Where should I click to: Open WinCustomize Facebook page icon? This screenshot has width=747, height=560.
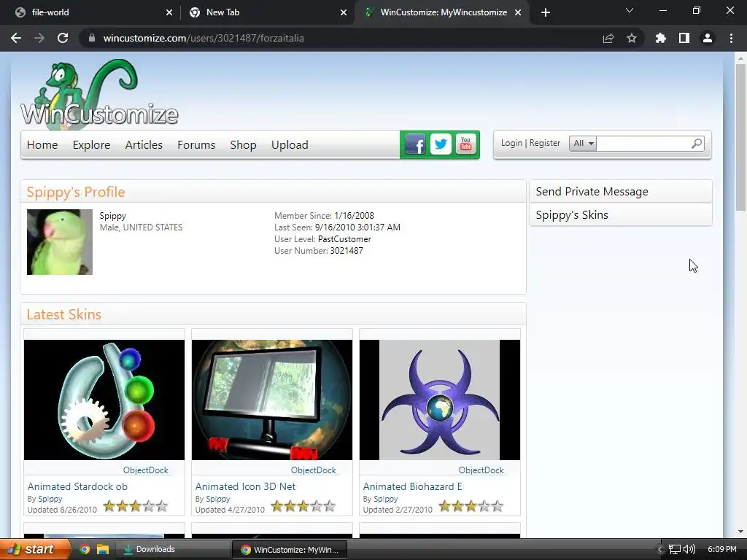pos(415,144)
